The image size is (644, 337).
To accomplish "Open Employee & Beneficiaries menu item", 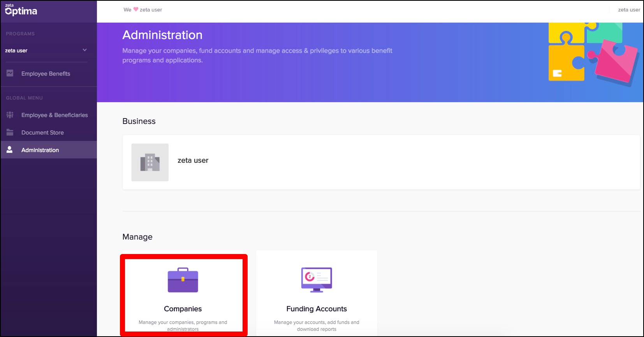I will point(55,115).
